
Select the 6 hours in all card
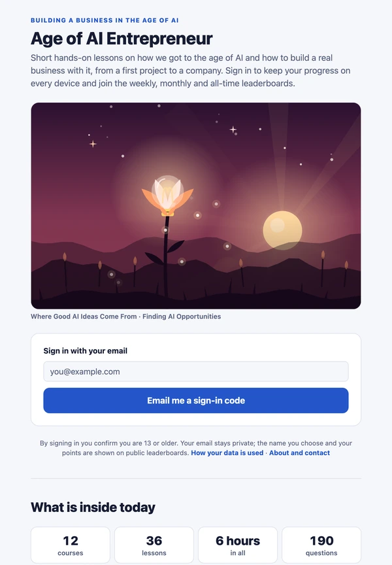click(x=238, y=545)
